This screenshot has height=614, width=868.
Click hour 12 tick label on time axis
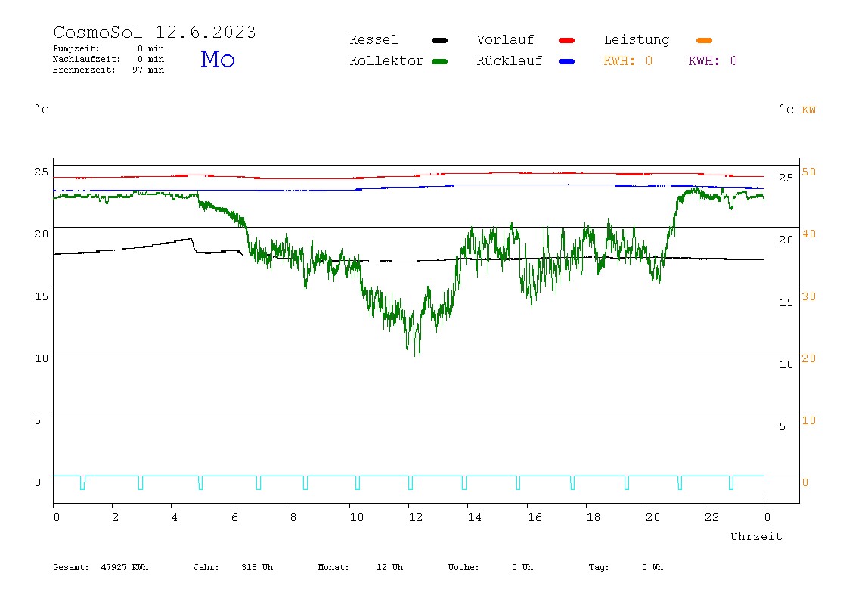[416, 517]
